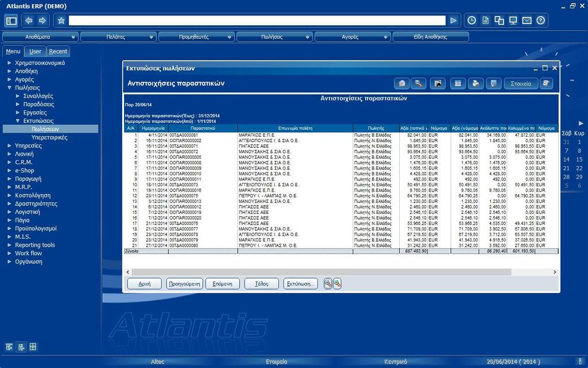
Task: Open the help question-mark icon
Action: tap(541, 21)
